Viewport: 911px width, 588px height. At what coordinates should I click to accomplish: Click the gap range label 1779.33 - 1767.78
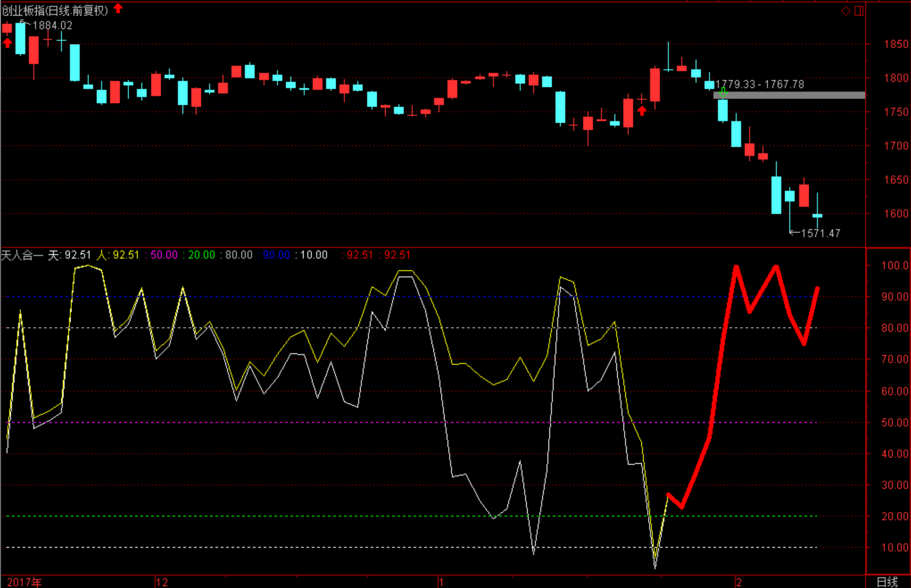[x=760, y=85]
